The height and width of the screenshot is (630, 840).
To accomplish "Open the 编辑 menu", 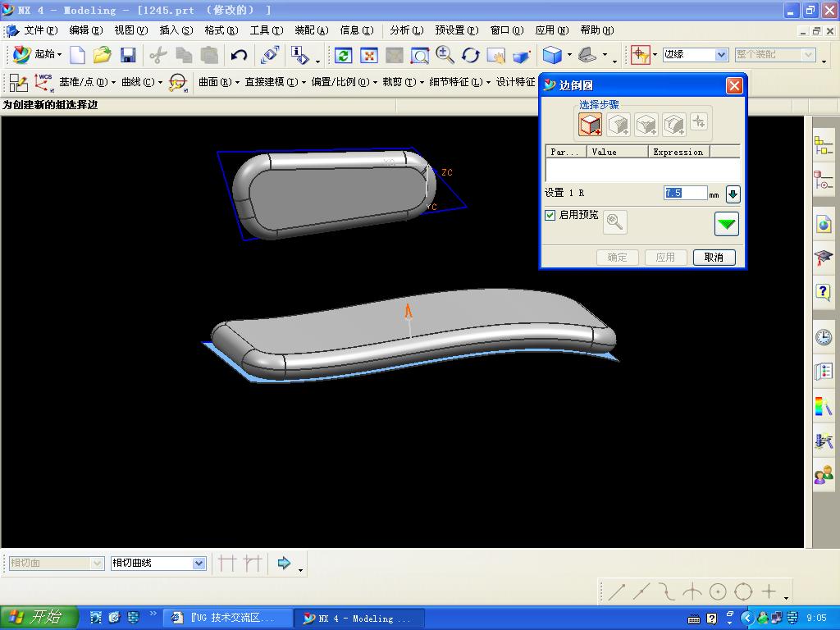I will [85, 30].
